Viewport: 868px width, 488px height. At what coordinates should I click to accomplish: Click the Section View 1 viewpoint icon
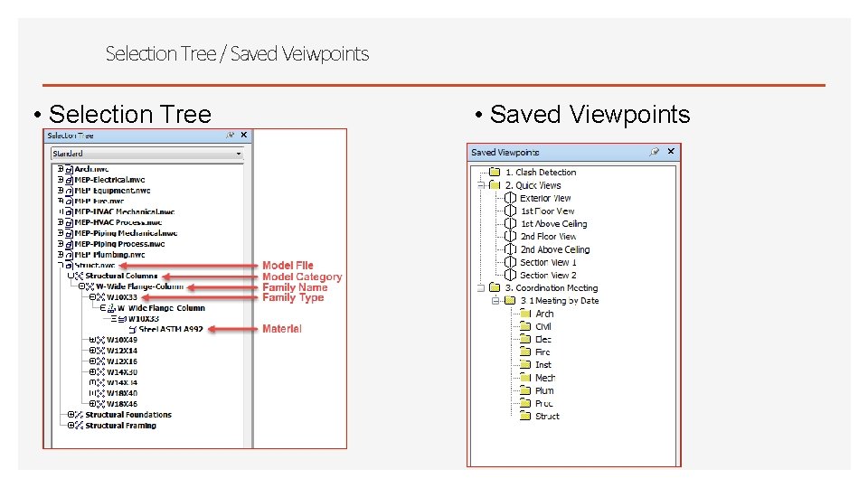tap(510, 262)
